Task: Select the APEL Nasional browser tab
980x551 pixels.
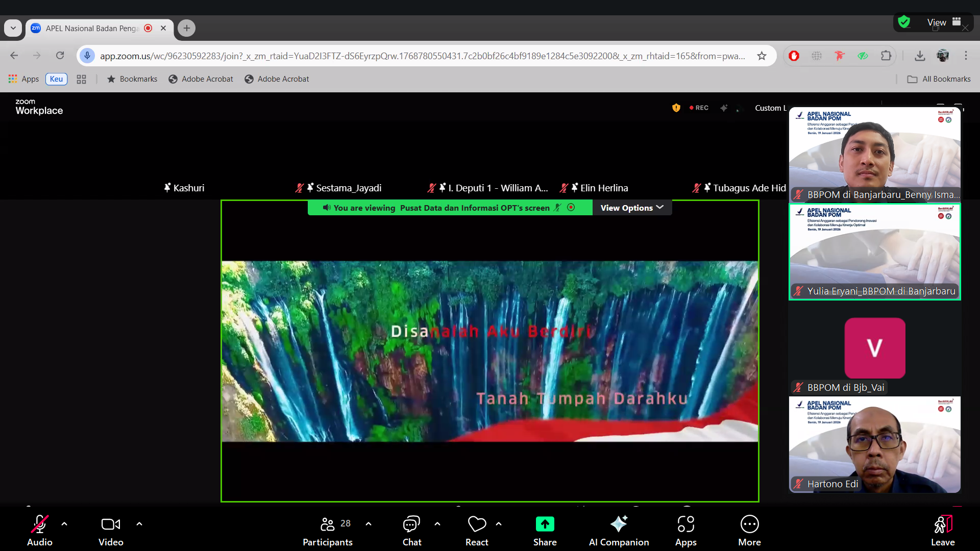Action: pyautogui.click(x=92, y=29)
